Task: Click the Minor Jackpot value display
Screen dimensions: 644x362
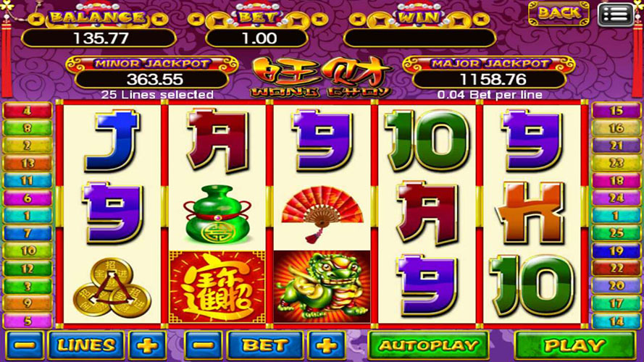Action: click(x=152, y=79)
